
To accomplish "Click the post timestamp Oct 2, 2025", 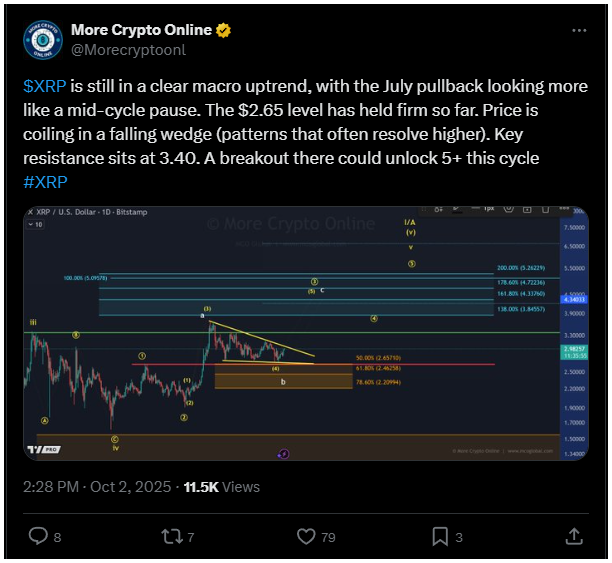I will point(98,487).
